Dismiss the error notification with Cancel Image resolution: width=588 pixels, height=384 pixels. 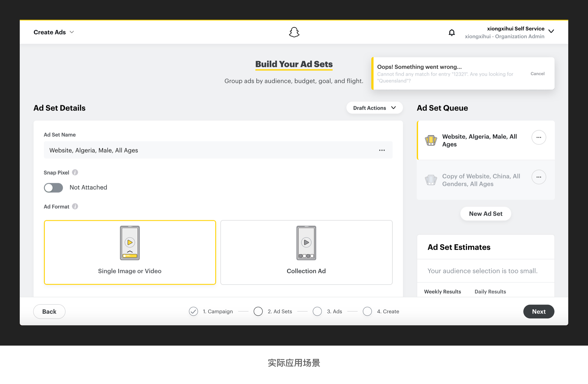click(537, 74)
